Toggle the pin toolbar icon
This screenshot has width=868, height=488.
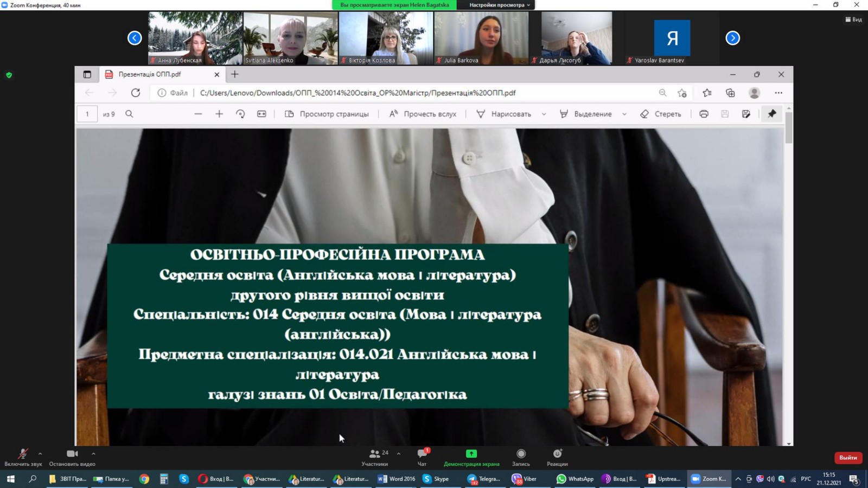click(x=771, y=114)
